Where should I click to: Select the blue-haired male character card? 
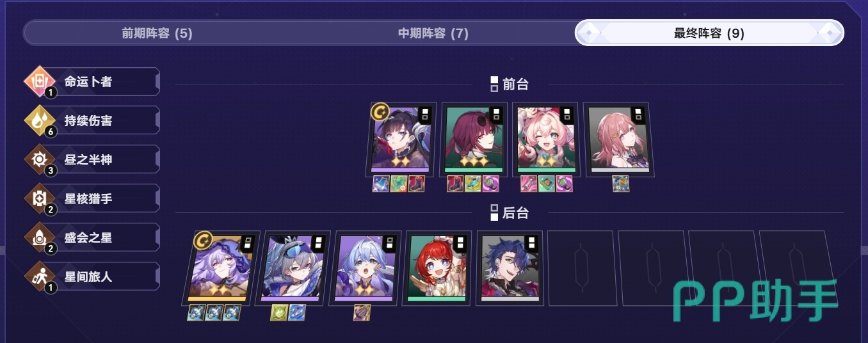(510, 267)
